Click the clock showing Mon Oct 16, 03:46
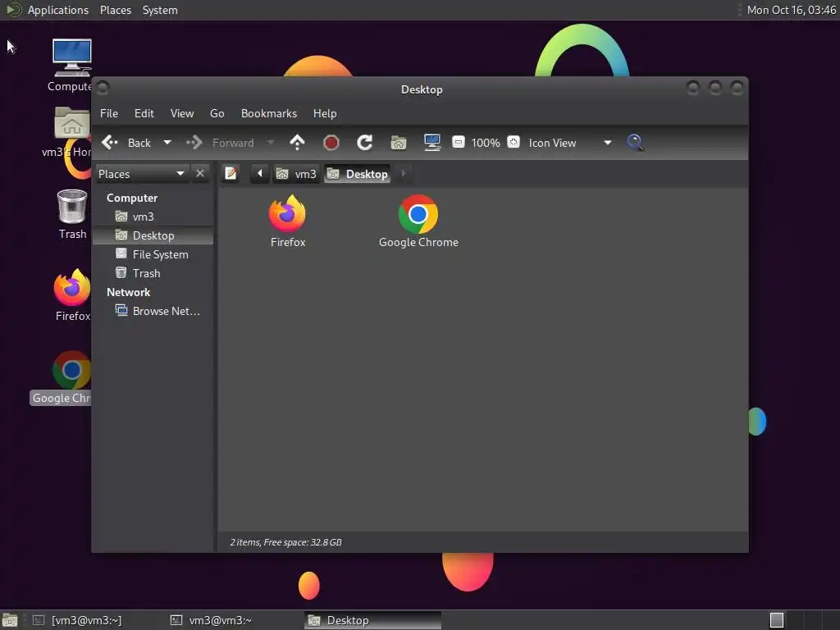 point(792,10)
